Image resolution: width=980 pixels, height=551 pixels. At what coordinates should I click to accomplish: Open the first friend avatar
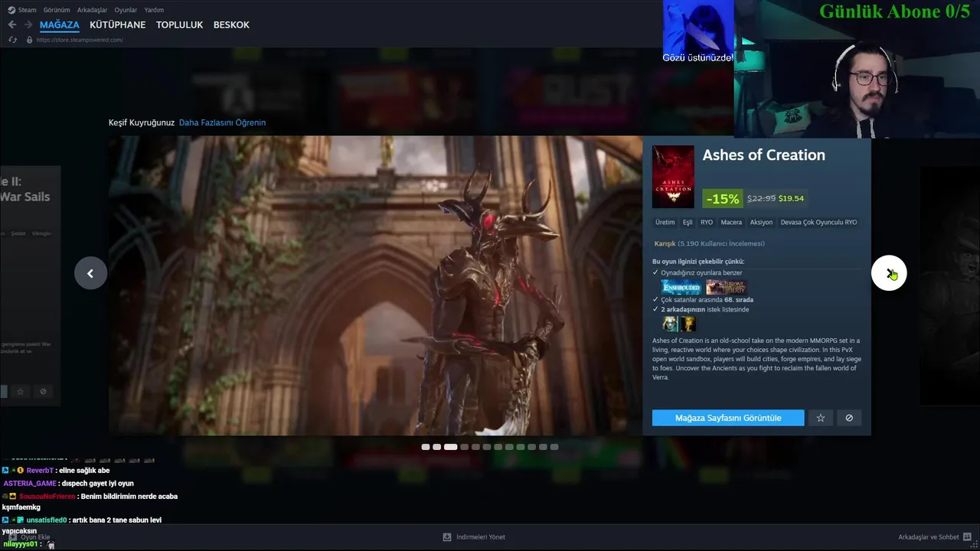click(670, 324)
